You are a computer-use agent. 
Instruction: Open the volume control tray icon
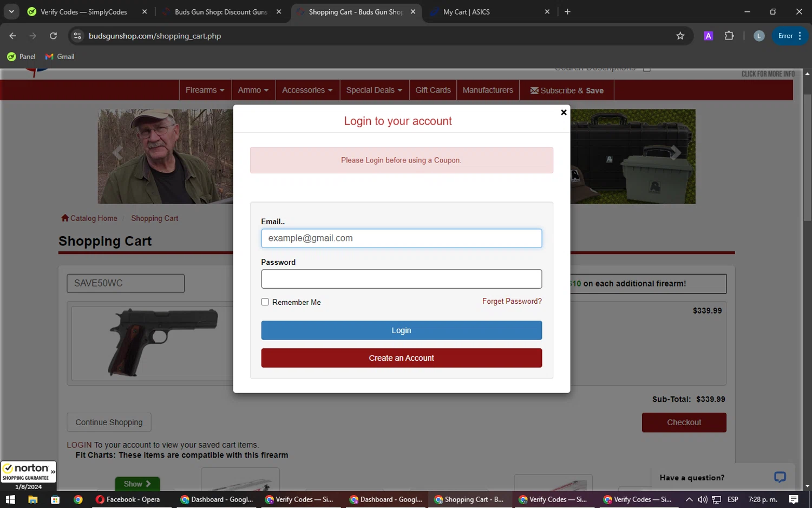point(703,499)
